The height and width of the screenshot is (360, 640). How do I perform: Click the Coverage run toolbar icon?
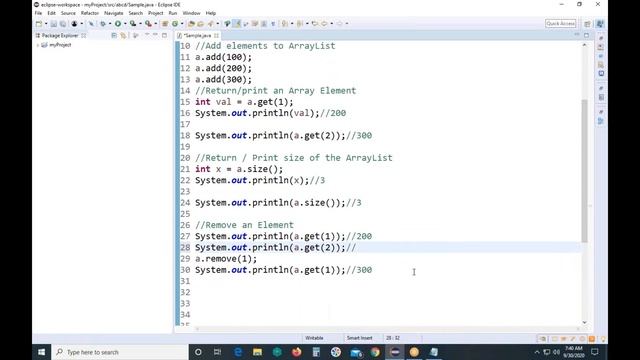(133, 24)
